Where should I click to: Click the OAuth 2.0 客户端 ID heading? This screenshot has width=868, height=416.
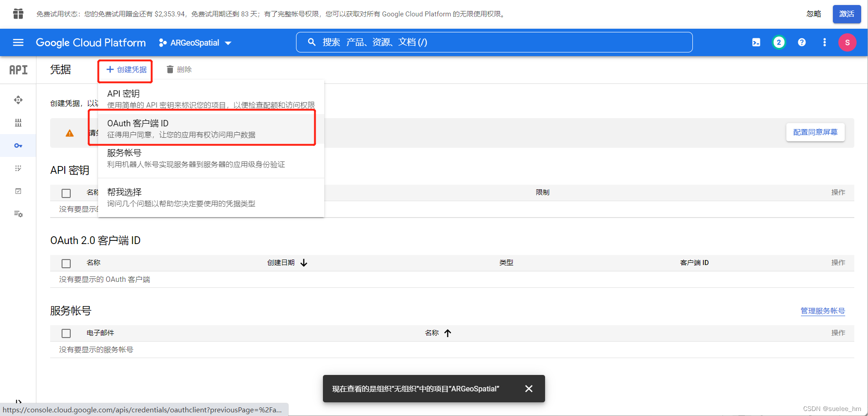tap(95, 240)
